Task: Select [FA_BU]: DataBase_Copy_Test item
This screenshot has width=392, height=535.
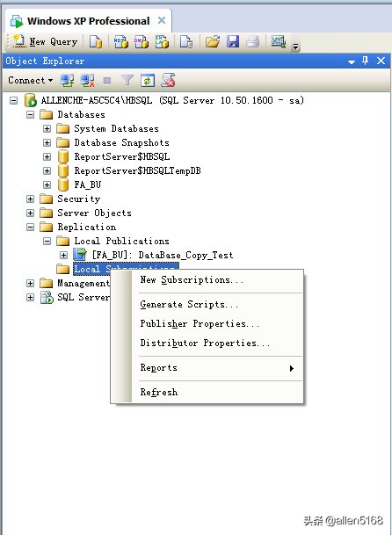Action: coord(163,255)
